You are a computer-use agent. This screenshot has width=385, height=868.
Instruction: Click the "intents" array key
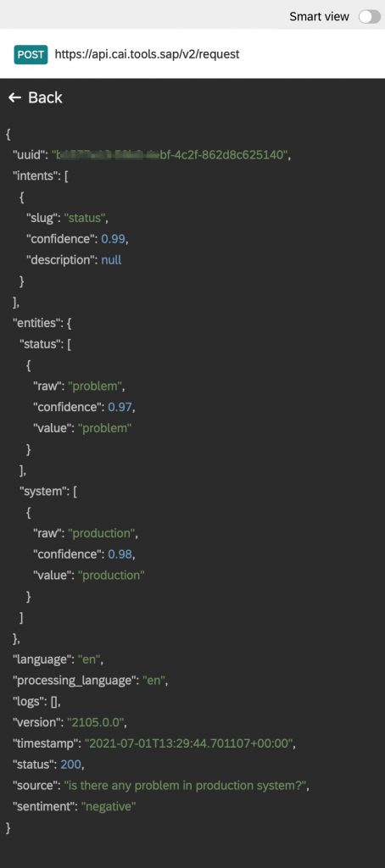(x=36, y=176)
